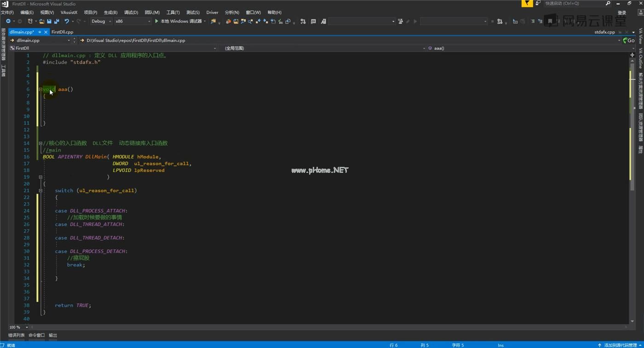
Task: Click 添加到源代码管理 in the status bar
Action: [x=621, y=345]
